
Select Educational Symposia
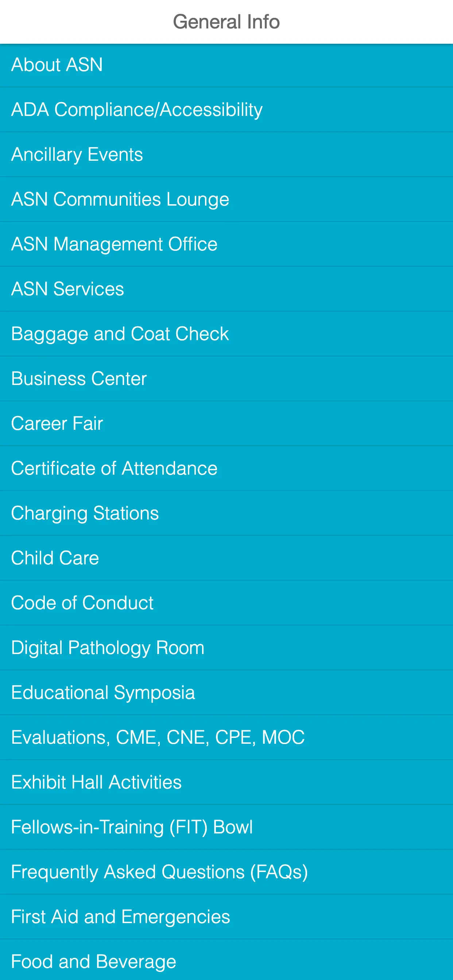(103, 692)
